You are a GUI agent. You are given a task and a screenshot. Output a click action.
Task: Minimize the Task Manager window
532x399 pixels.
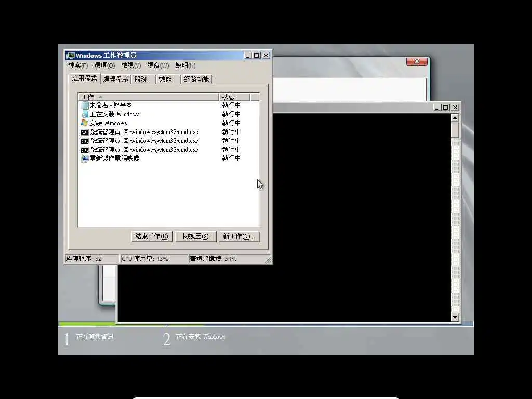coord(248,55)
